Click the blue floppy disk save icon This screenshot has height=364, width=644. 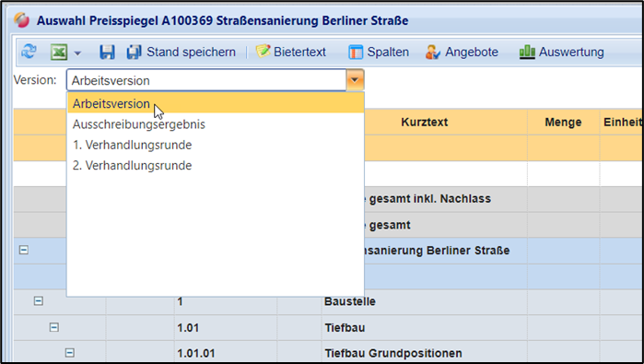click(107, 53)
